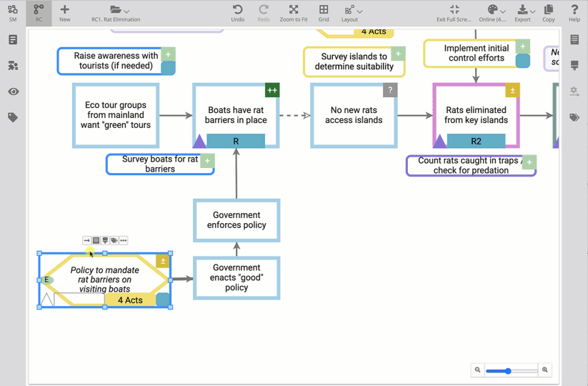The height and width of the screenshot is (386, 588).
Task: Select the "Government enforces policy" box
Action: pos(236,220)
